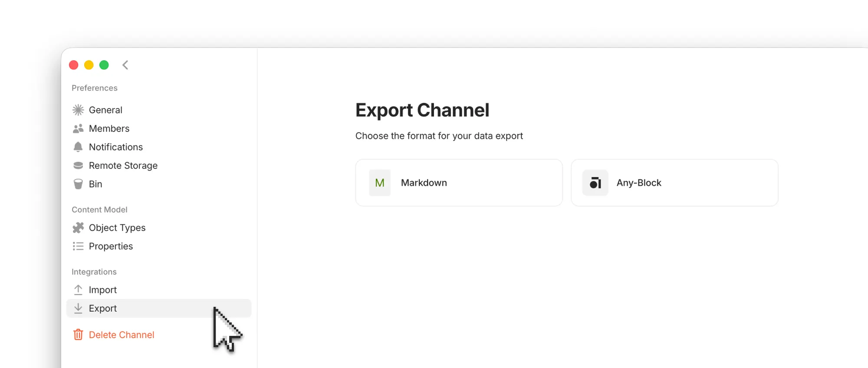The height and width of the screenshot is (368, 868).
Task: Click the Members people icon
Action: [x=78, y=128]
